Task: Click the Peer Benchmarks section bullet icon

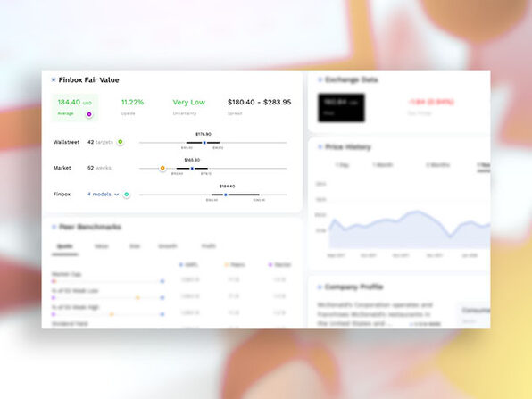Action: click(54, 227)
